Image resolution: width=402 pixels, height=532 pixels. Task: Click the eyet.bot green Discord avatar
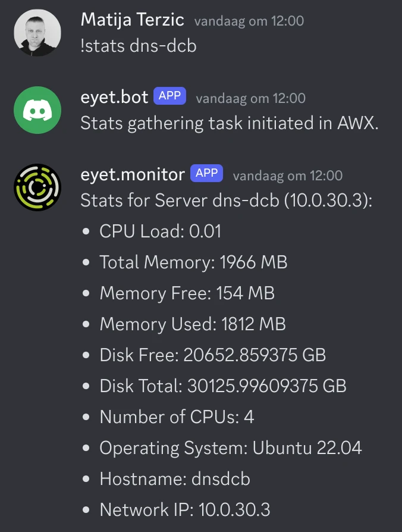tap(37, 110)
